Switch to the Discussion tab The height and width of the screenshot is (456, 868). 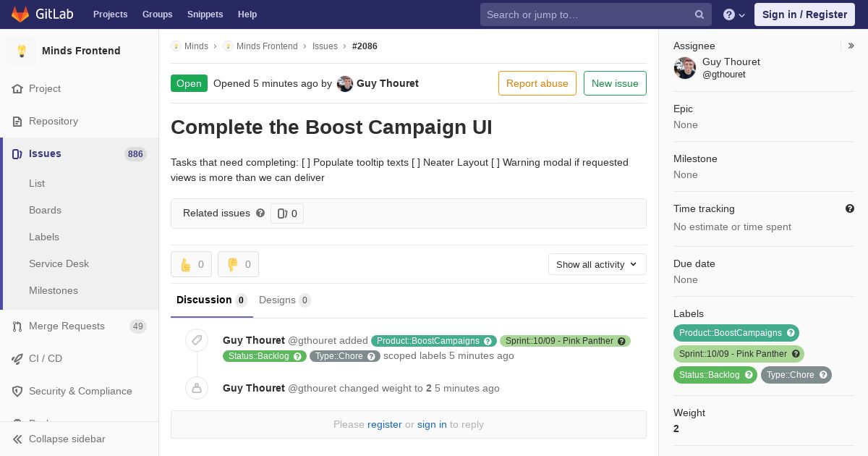click(212, 300)
